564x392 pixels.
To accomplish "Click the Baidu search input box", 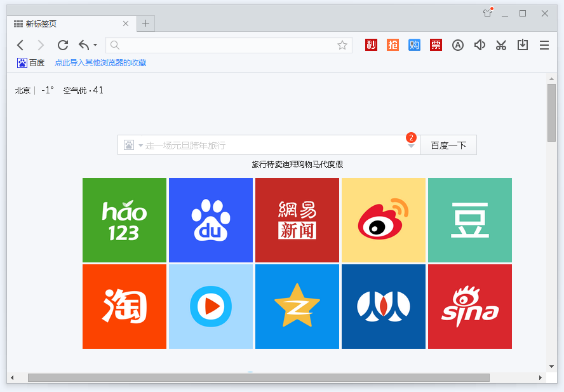I will coord(269,145).
